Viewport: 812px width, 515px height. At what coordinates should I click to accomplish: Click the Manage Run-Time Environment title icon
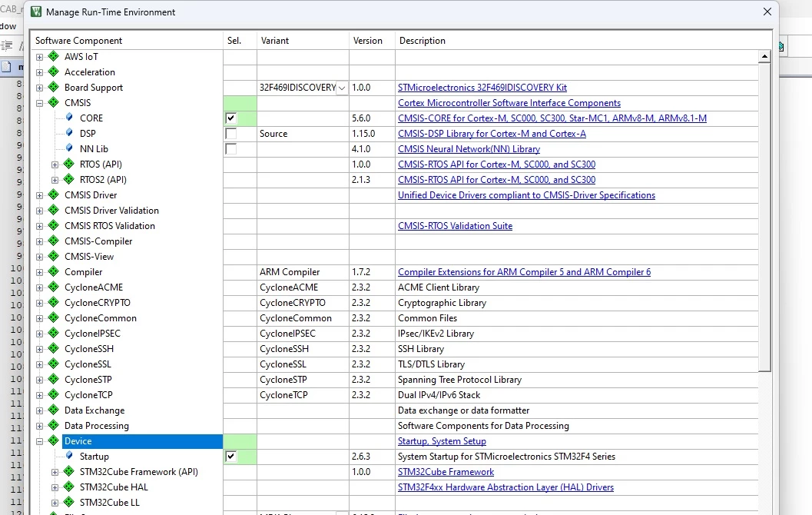[36, 12]
